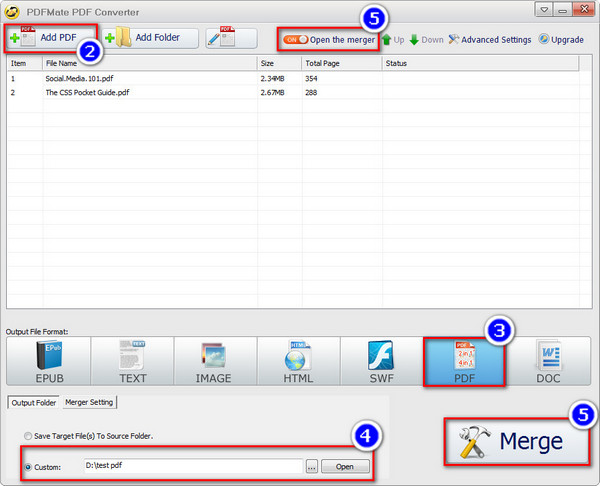Minimize the PDFMate window
Screen dimensions: 600x486
pos(562,10)
